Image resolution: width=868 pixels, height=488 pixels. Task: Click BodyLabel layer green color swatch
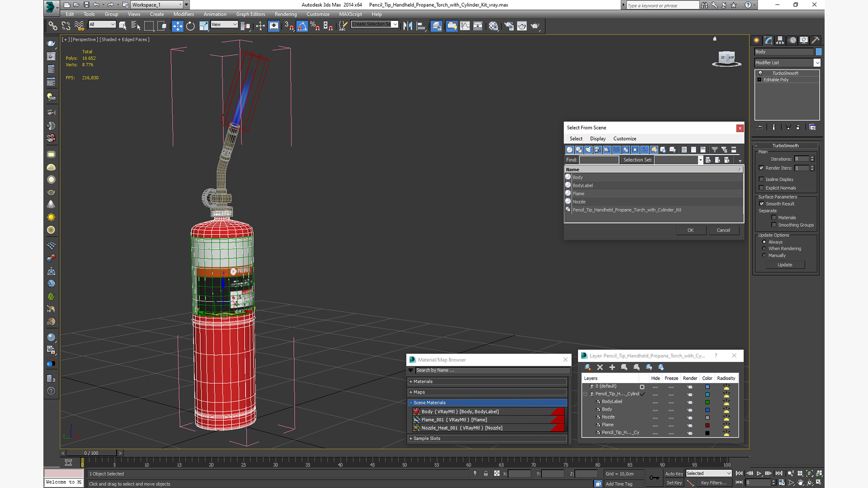pos(708,402)
